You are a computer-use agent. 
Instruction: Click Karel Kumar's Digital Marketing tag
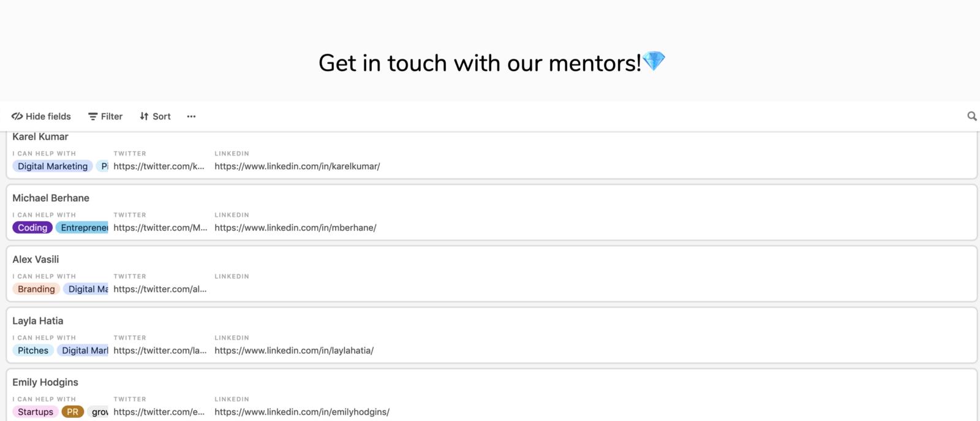point(53,167)
